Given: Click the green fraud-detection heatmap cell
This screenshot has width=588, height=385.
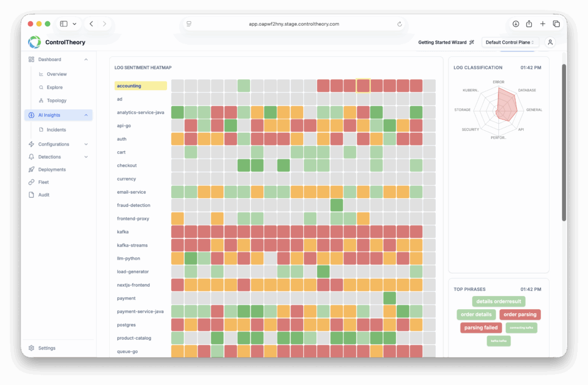Looking at the screenshot, I should (x=336, y=205).
